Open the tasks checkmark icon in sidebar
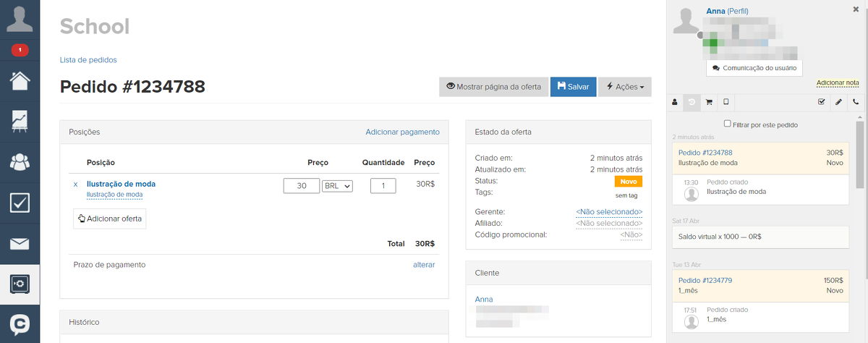 [20, 203]
